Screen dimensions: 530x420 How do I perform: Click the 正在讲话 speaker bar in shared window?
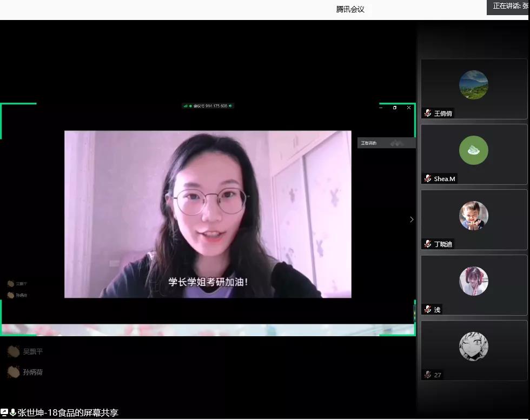[x=386, y=143]
